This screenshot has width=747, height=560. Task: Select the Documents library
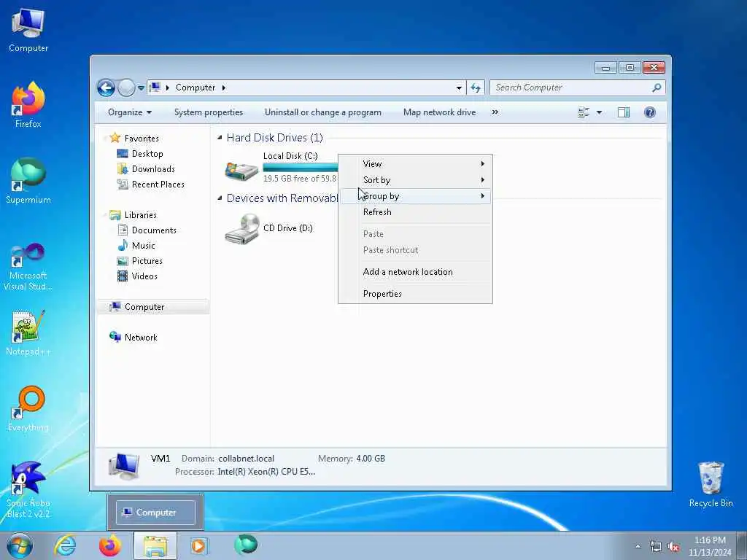[x=154, y=230]
